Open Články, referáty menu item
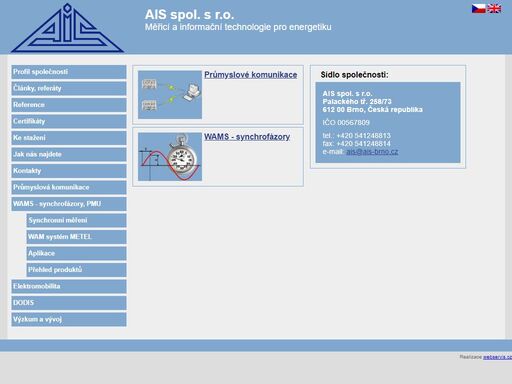Viewport: 512px width, 384px height. tap(69, 88)
